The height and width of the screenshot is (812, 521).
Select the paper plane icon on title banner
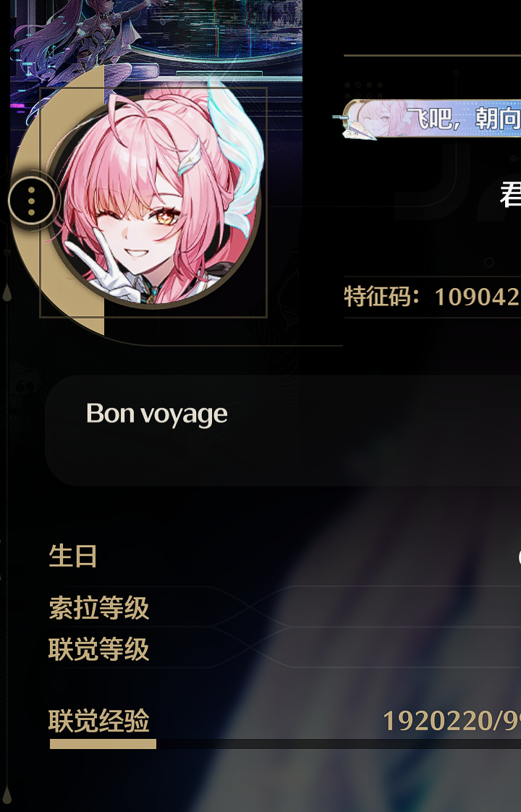[356, 130]
